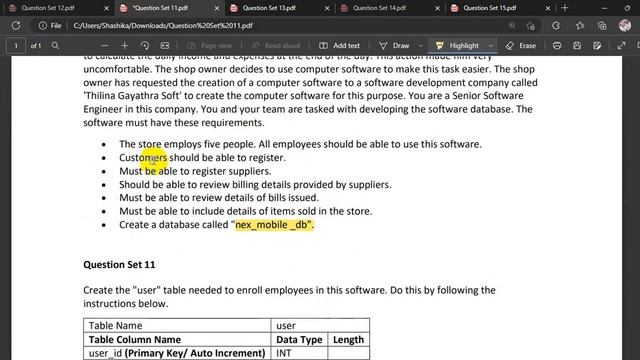640x360 pixels.
Task: Toggle the Highlight tool
Action: pos(457,46)
